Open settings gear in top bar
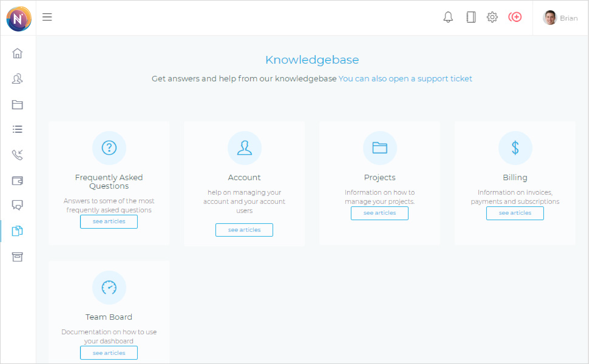589x364 pixels. point(492,17)
